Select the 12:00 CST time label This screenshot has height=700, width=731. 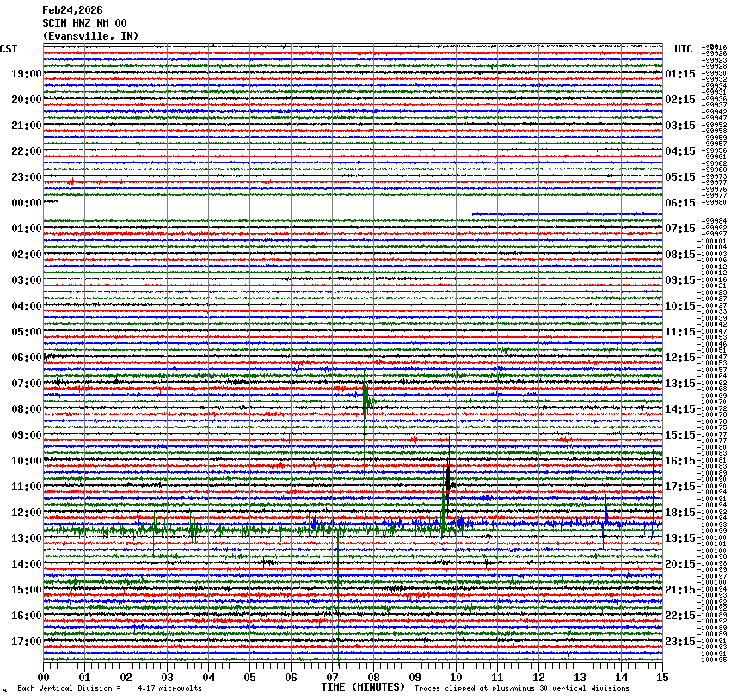(27, 513)
